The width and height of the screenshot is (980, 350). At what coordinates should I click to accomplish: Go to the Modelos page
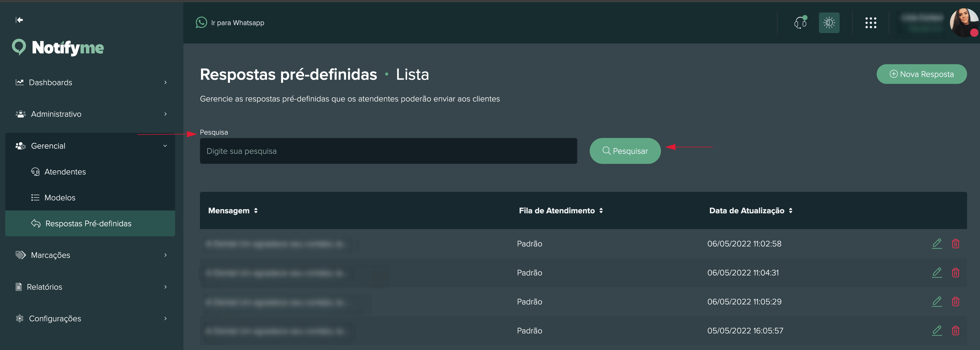[60, 198]
